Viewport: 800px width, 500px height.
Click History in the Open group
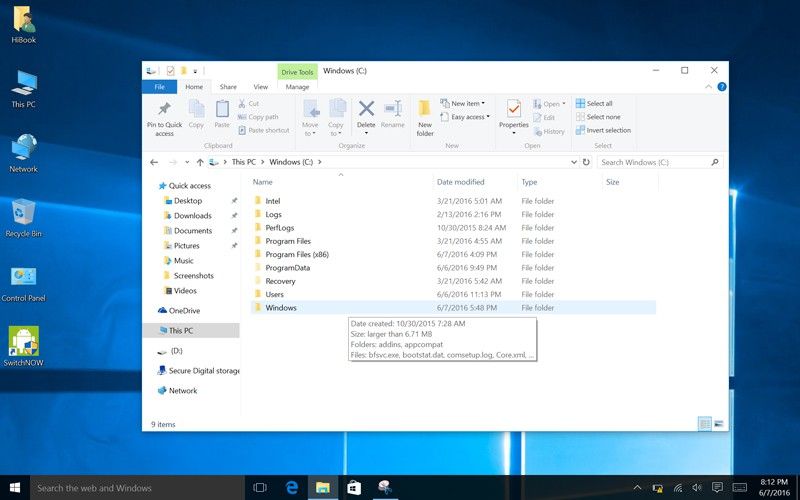549,131
